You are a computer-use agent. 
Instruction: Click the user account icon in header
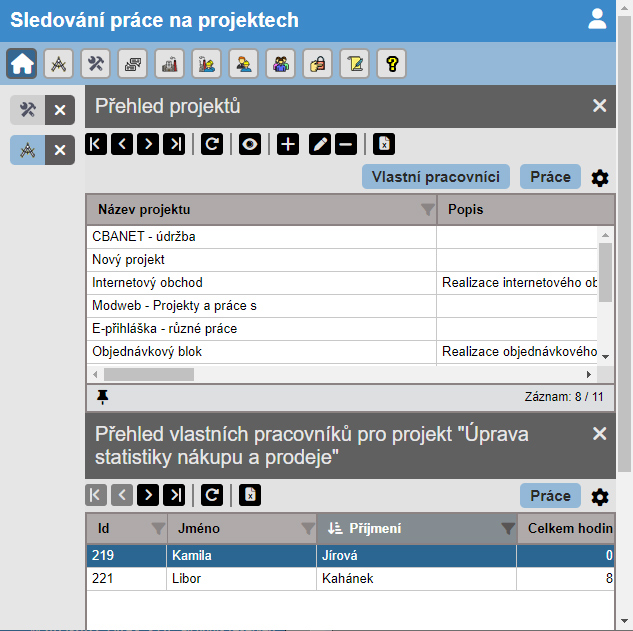[x=597, y=19]
